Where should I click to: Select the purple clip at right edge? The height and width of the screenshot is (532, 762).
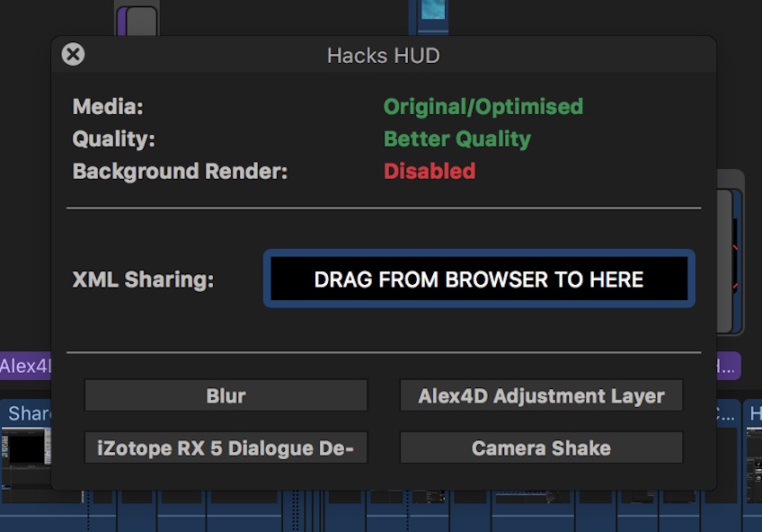click(728, 366)
